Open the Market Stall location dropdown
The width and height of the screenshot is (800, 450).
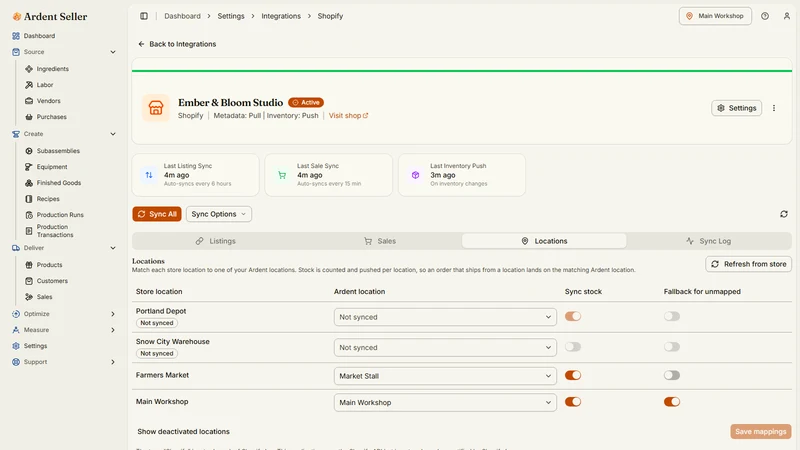(x=445, y=376)
